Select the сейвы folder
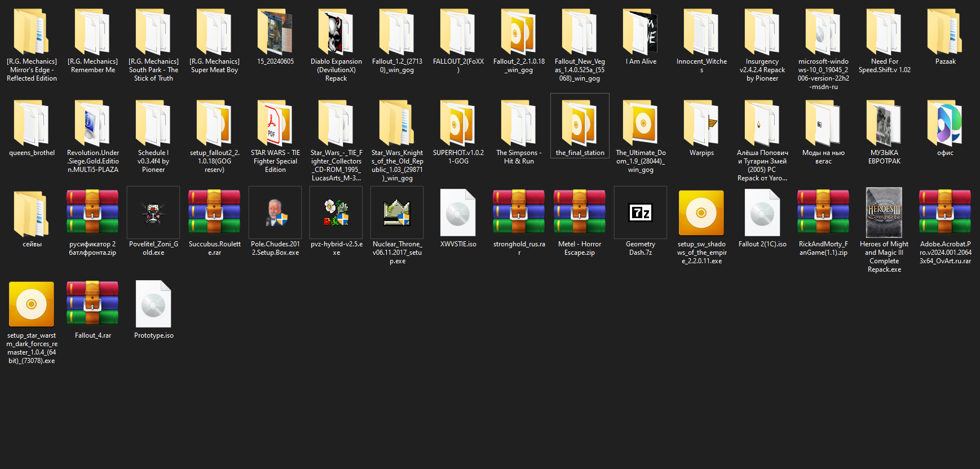 (x=32, y=220)
